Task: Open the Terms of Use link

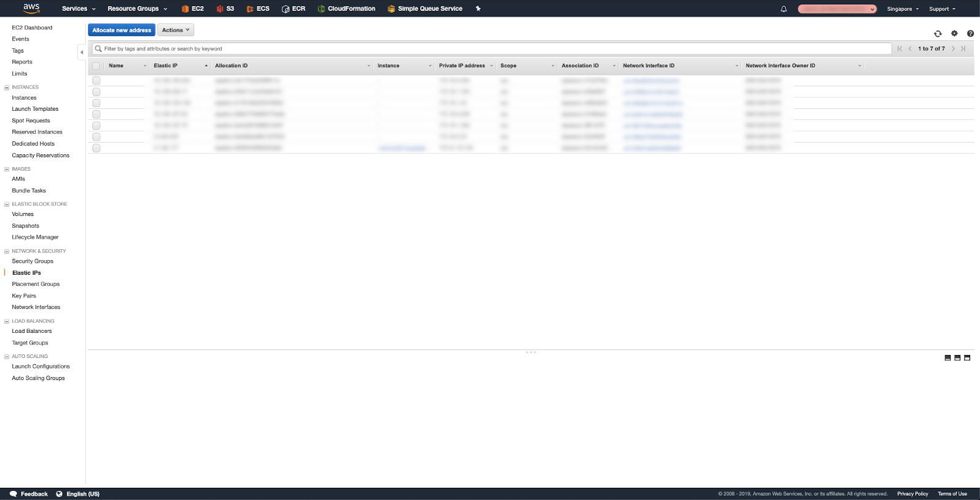Action: pos(952,494)
